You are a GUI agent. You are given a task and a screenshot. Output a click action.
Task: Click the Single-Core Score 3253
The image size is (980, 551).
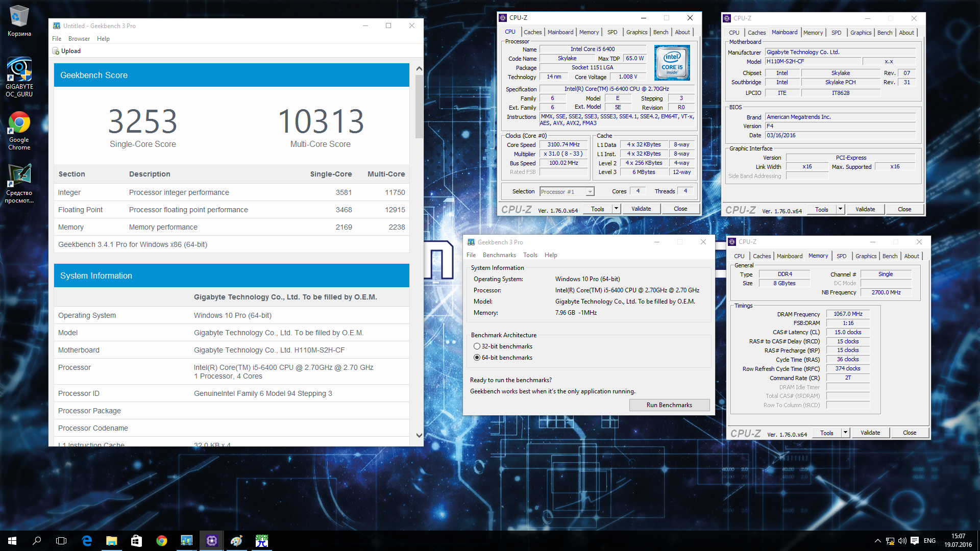tap(142, 121)
